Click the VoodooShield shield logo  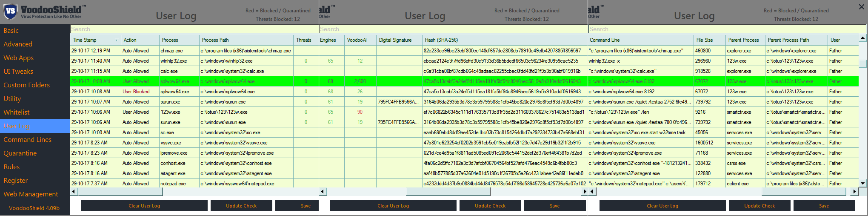[x=10, y=11]
